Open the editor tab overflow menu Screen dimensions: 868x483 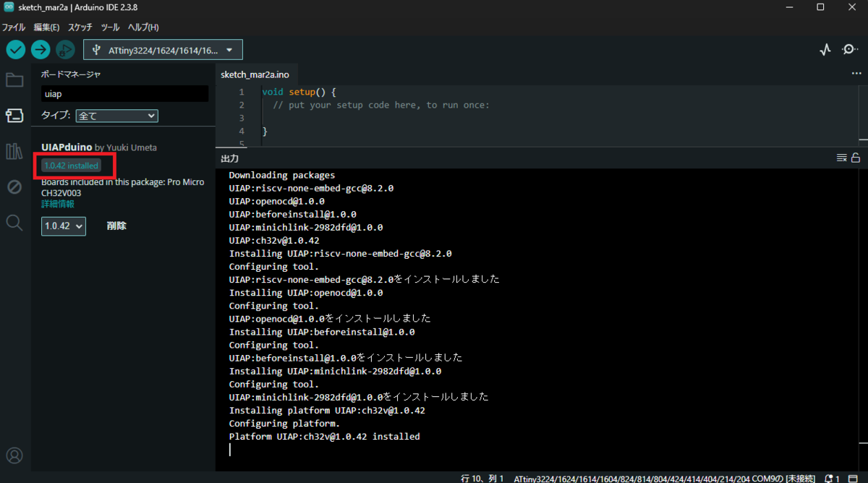coord(856,74)
